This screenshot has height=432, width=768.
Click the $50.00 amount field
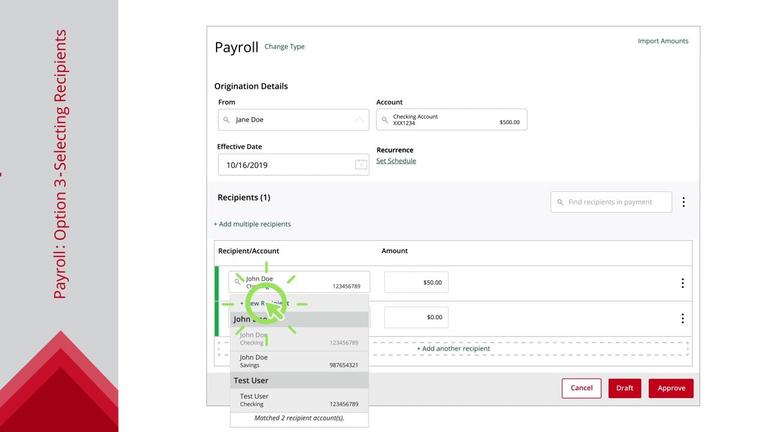pos(416,282)
